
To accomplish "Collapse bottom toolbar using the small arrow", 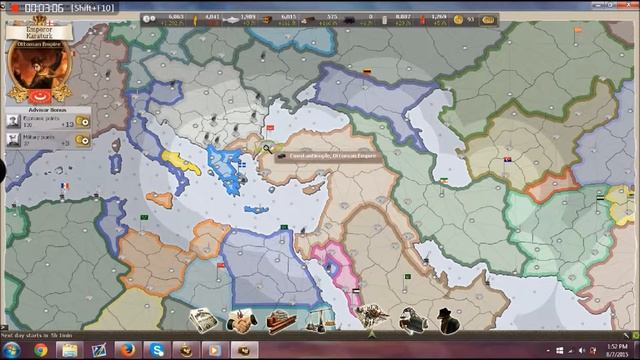I will [372, 334].
